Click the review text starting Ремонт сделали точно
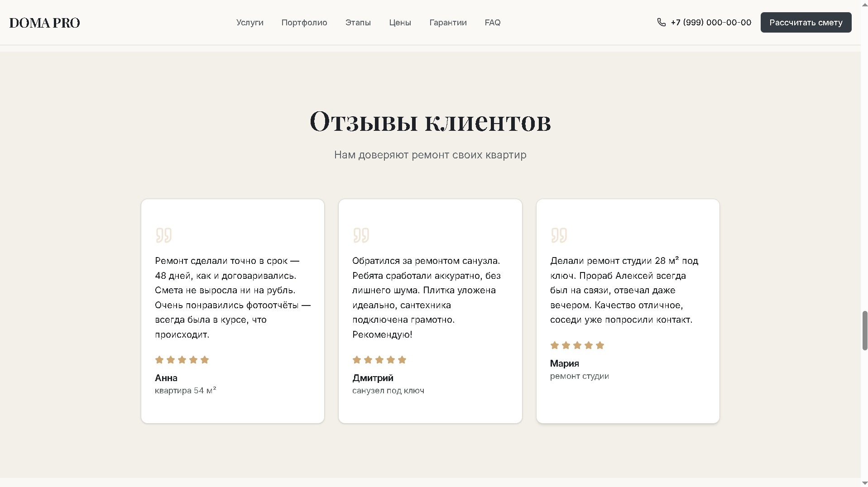 (233, 297)
